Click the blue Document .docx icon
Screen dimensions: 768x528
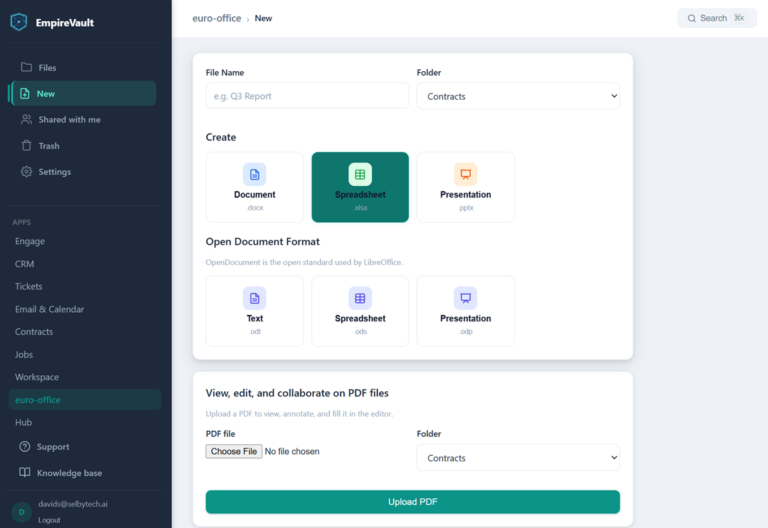point(255,174)
